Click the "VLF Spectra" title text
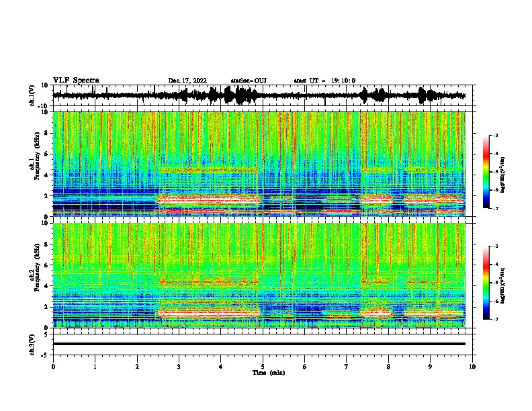532x411 pixels. click(76, 81)
